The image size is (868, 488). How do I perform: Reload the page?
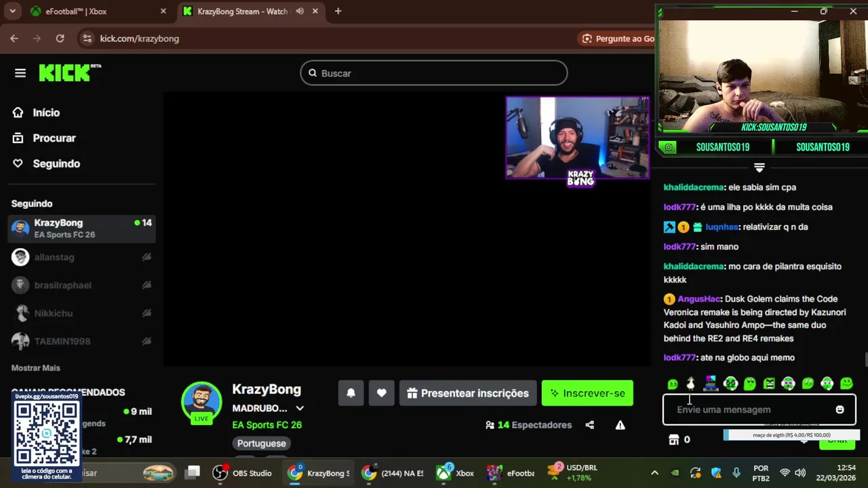60,39
